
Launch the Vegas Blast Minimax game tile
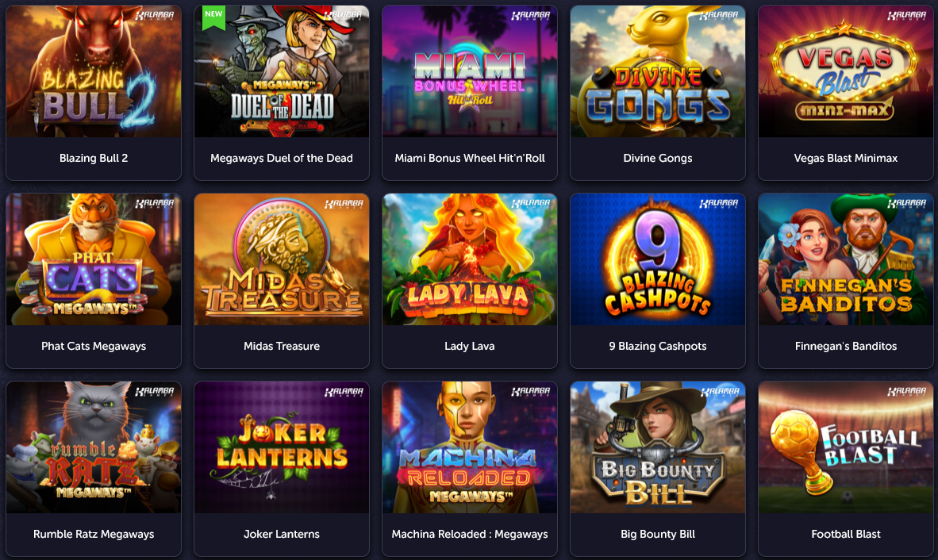[x=845, y=93]
